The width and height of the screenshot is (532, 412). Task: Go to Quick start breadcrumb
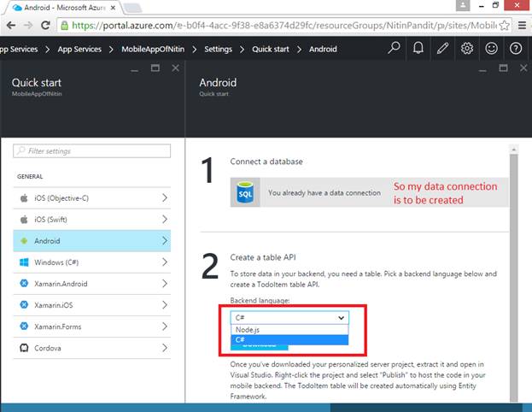271,49
